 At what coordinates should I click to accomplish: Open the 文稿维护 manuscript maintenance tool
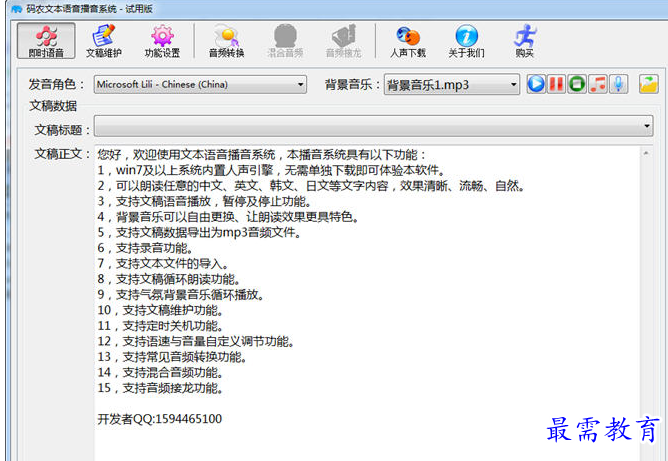tap(104, 41)
